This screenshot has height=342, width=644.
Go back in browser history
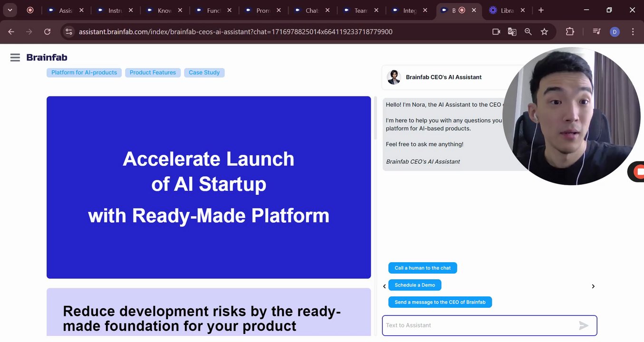pos(11,32)
